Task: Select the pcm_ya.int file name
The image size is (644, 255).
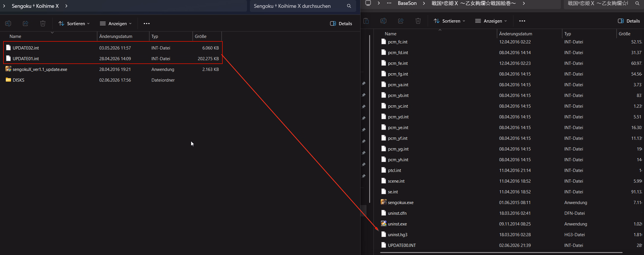Action: point(398,85)
